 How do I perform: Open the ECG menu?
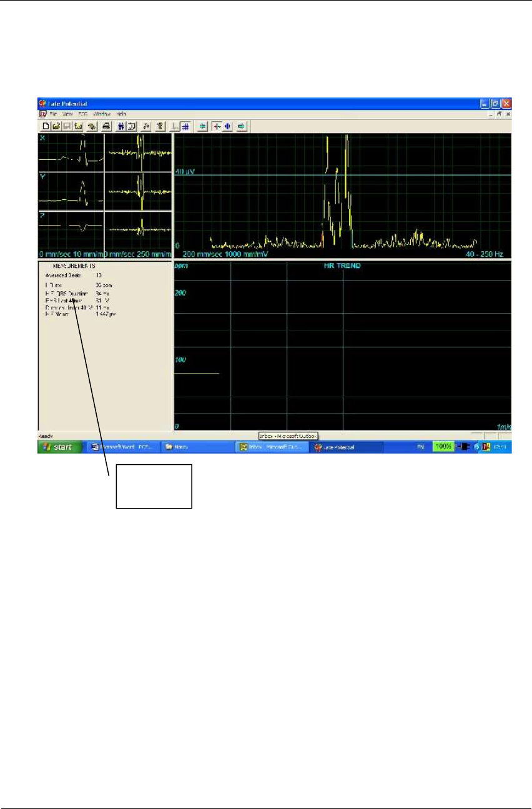click(83, 114)
